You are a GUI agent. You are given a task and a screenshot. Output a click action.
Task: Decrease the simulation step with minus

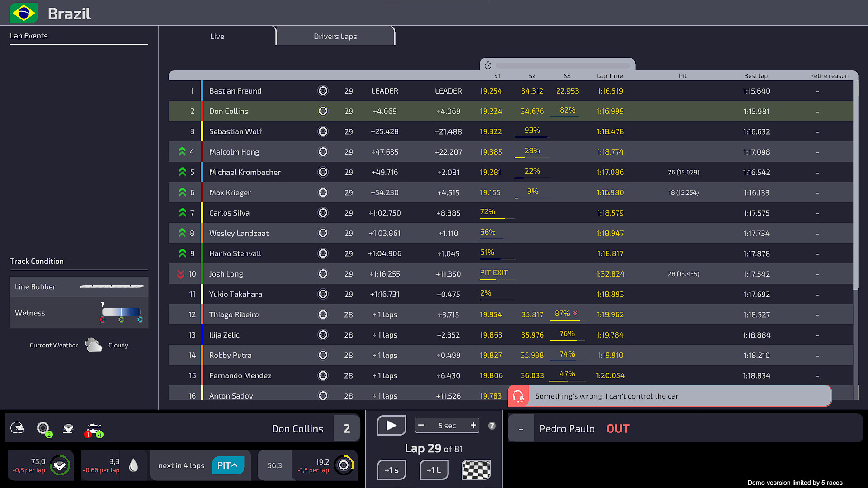pyautogui.click(x=421, y=425)
